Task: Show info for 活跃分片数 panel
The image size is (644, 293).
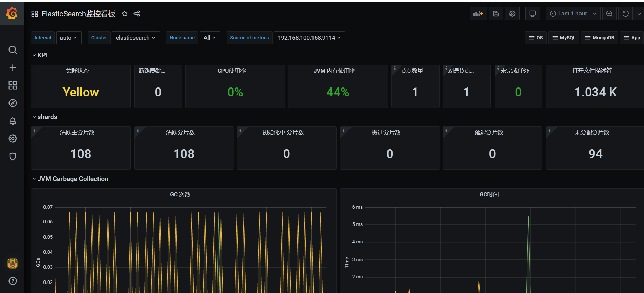Action: tap(138, 130)
